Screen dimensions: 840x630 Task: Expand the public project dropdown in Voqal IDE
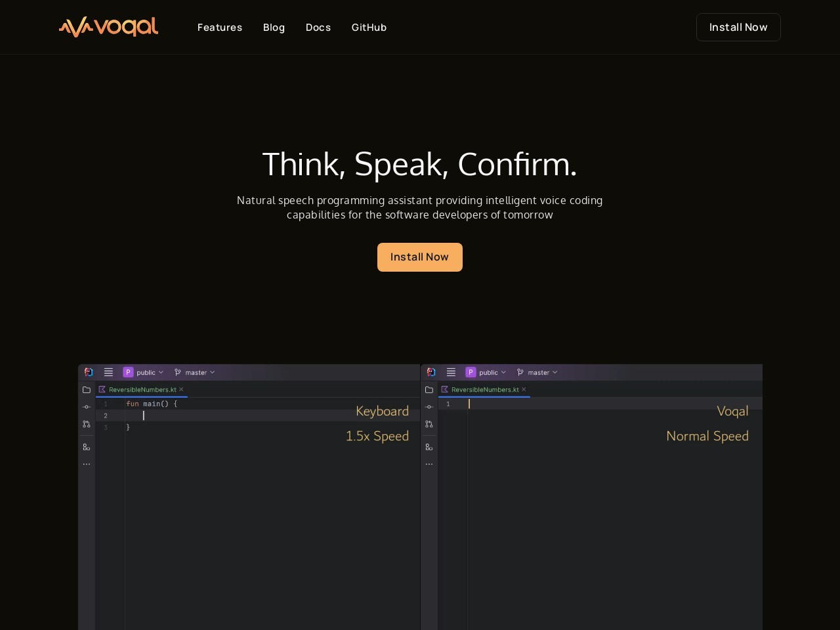(492, 372)
